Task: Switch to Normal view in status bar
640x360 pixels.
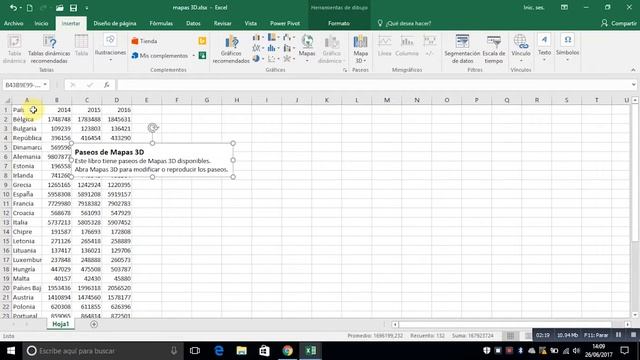Action: (x=510, y=336)
